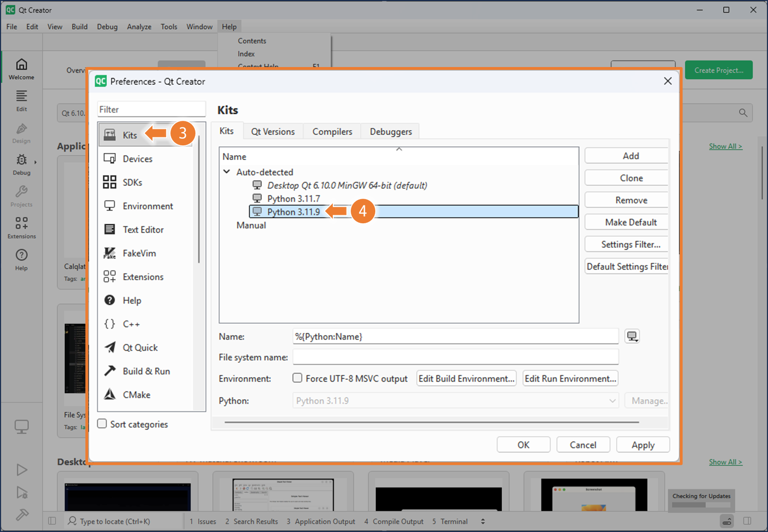Select C++ category in Preferences
Viewport: 768px width, 532px height.
(146, 324)
